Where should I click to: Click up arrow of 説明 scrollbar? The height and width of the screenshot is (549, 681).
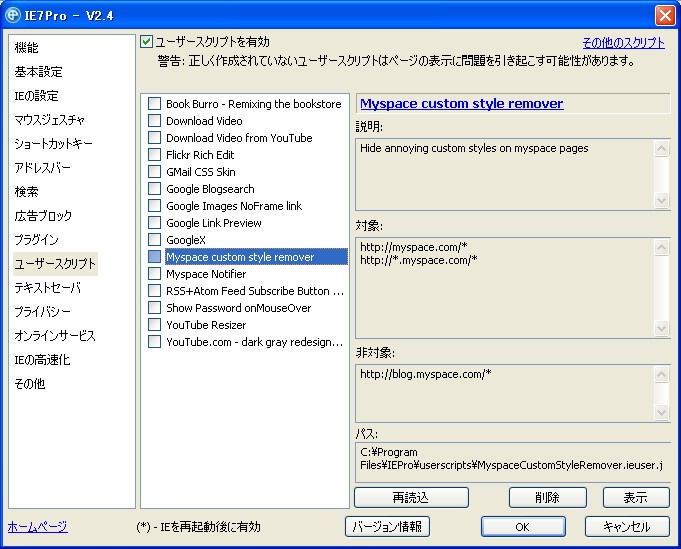[x=661, y=149]
